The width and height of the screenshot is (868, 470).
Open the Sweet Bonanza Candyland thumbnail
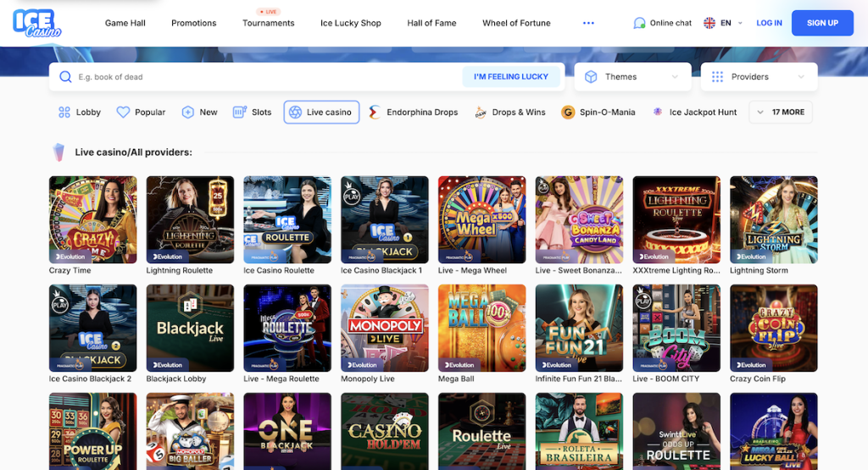tap(579, 219)
